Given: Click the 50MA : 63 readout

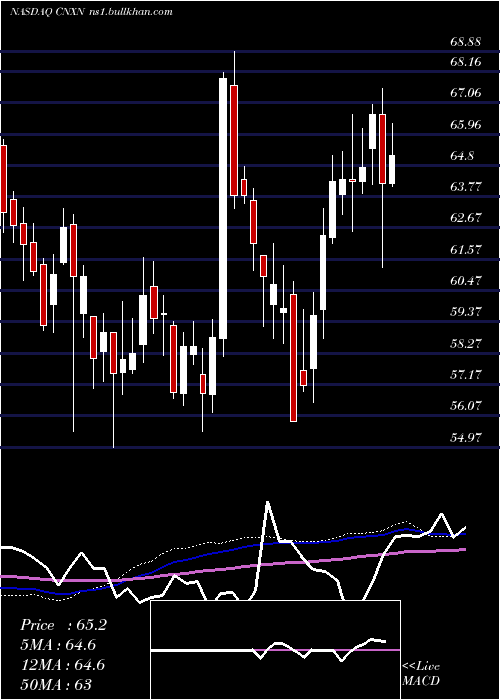Looking at the screenshot, I should coord(56,684).
